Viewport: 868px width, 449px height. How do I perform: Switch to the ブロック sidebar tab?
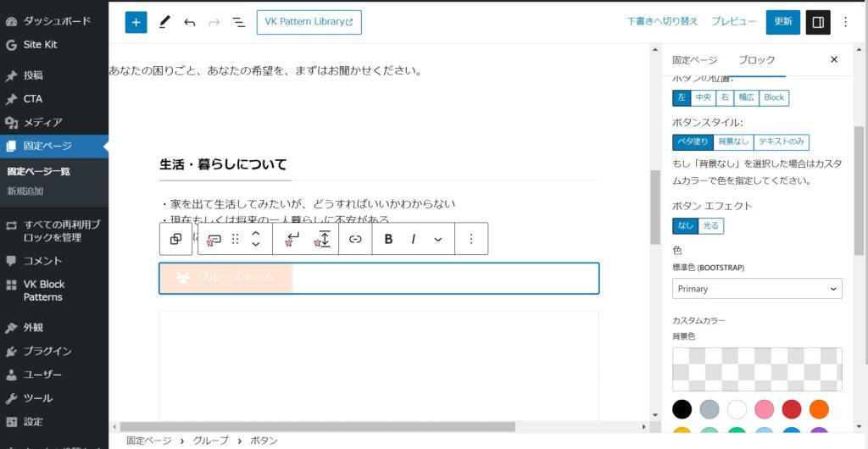(757, 59)
